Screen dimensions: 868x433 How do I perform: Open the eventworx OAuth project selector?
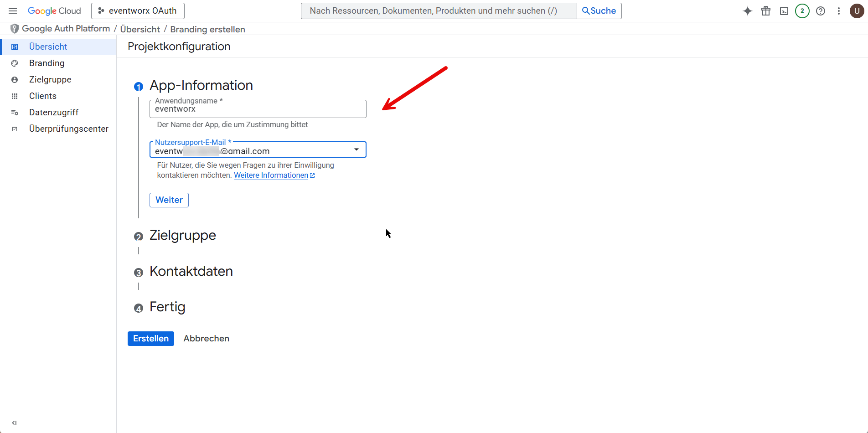click(138, 11)
